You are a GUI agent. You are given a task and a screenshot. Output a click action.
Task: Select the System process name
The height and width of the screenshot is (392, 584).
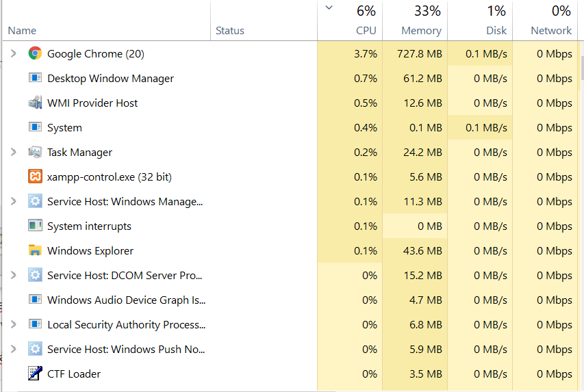point(64,128)
